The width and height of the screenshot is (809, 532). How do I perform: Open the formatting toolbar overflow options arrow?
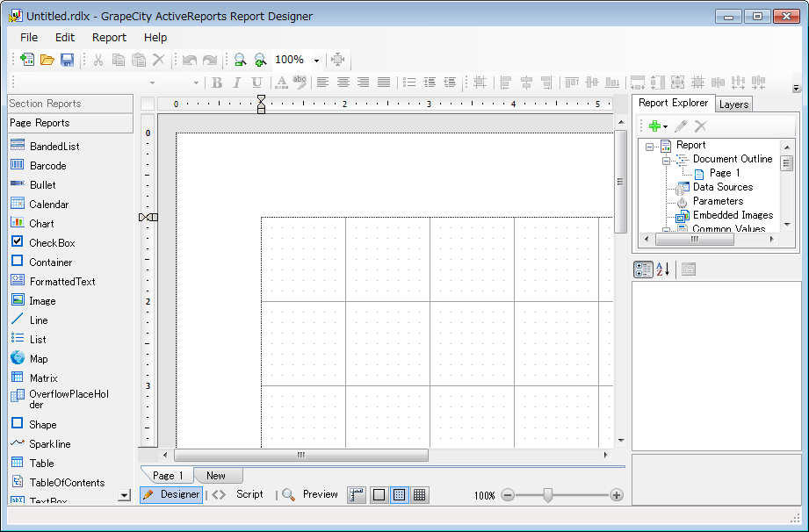tap(796, 88)
